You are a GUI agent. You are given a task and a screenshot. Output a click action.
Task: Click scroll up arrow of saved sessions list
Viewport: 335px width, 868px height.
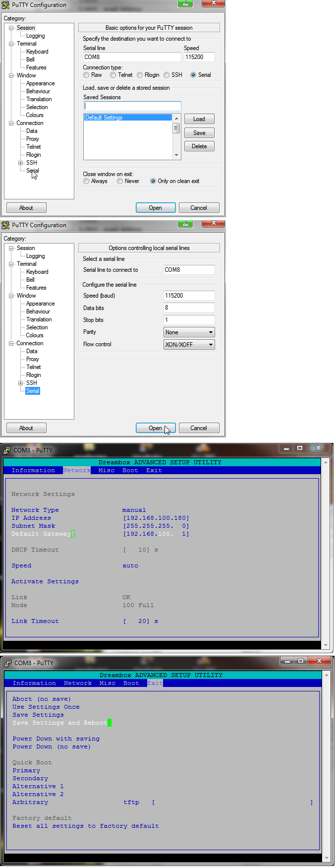[176, 119]
